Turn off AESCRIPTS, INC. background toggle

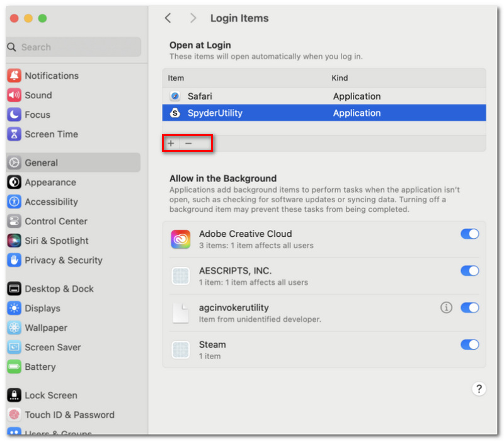[469, 271]
